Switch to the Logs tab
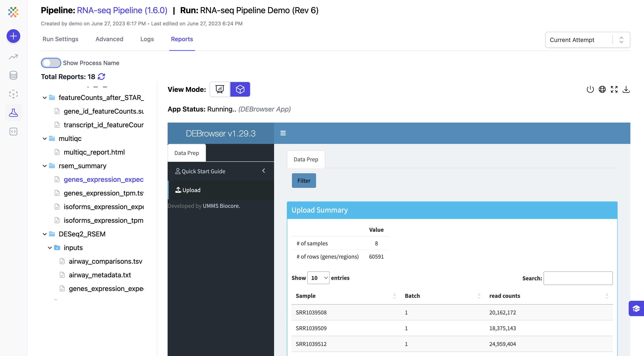 click(147, 39)
